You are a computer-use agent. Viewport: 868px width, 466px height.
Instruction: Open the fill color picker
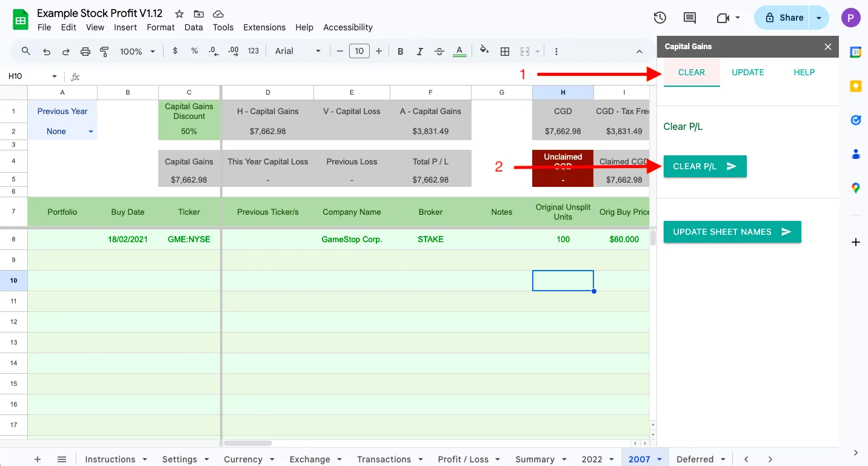[484, 52]
